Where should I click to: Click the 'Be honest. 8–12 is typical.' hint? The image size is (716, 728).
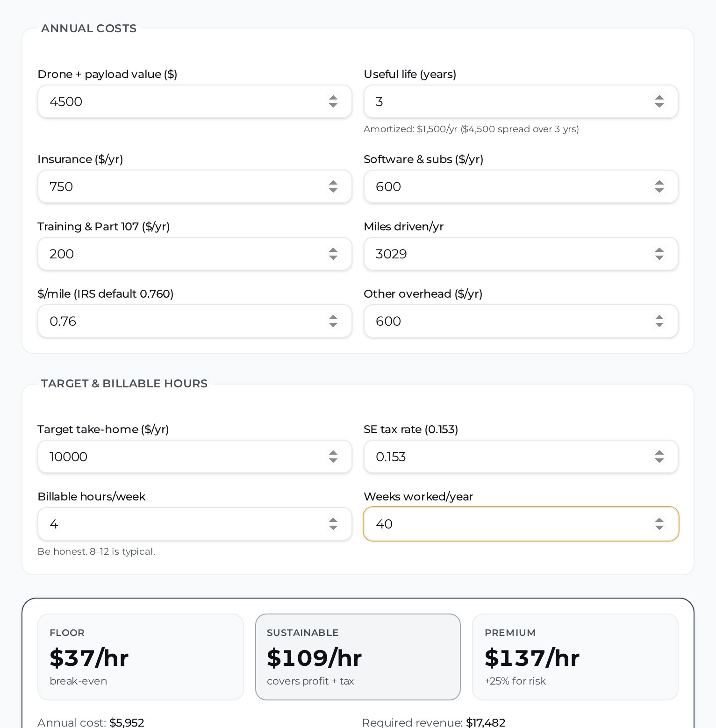(x=96, y=551)
